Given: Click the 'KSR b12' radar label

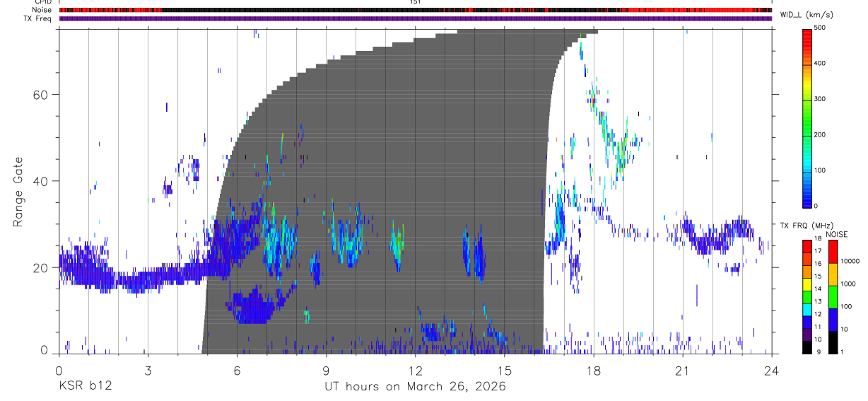Looking at the screenshot, I should click(85, 387).
